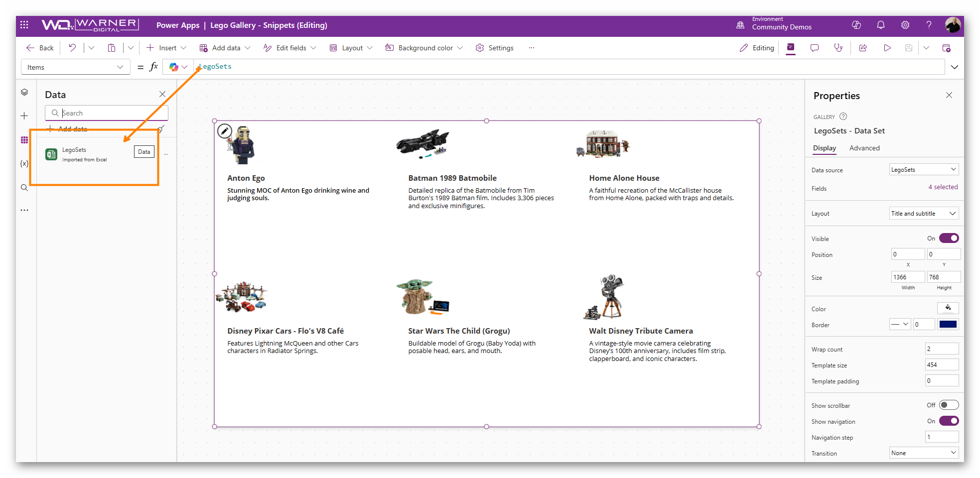This screenshot has width=980, height=478.
Task: Open the App checker stethoscope icon
Action: tap(839, 48)
